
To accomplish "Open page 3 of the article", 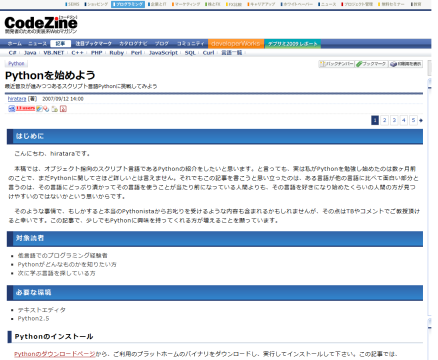I will click(x=394, y=120).
